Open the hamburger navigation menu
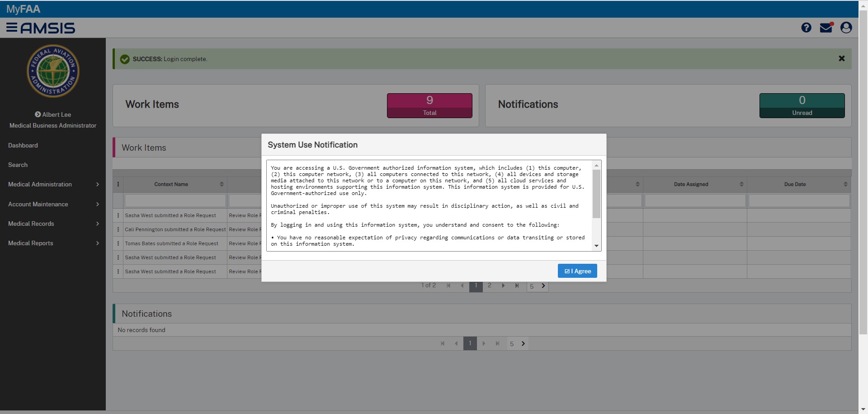This screenshot has height=414, width=868. (x=12, y=28)
